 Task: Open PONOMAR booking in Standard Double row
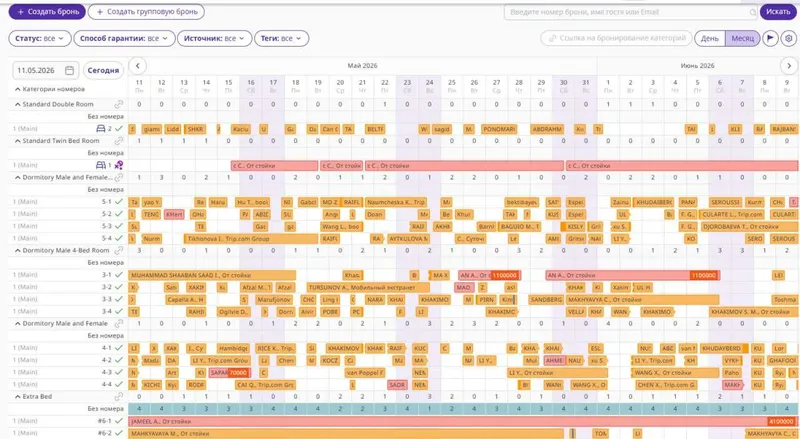pos(499,129)
